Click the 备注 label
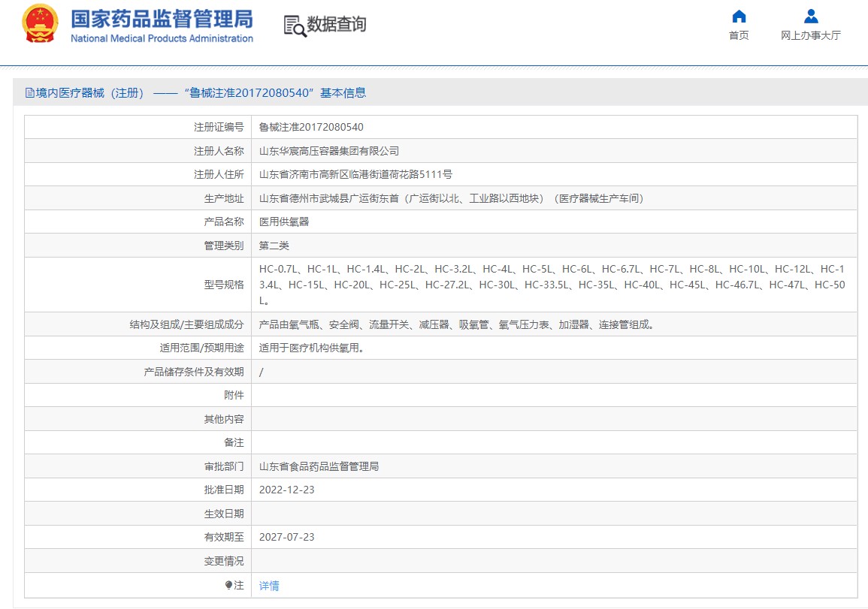868x609 pixels. [x=234, y=442]
